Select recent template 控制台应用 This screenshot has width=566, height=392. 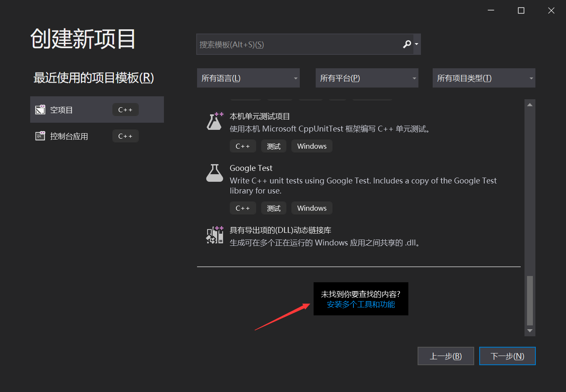[97, 136]
